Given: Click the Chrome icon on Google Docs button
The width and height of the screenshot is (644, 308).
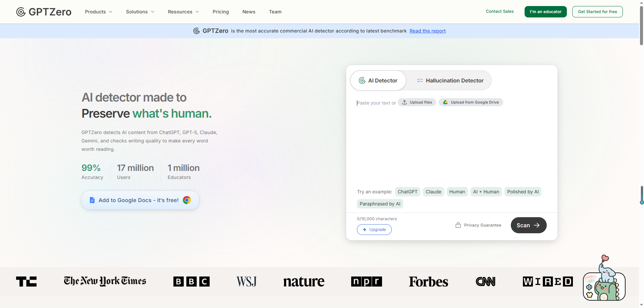Looking at the screenshot, I should pyautogui.click(x=187, y=200).
